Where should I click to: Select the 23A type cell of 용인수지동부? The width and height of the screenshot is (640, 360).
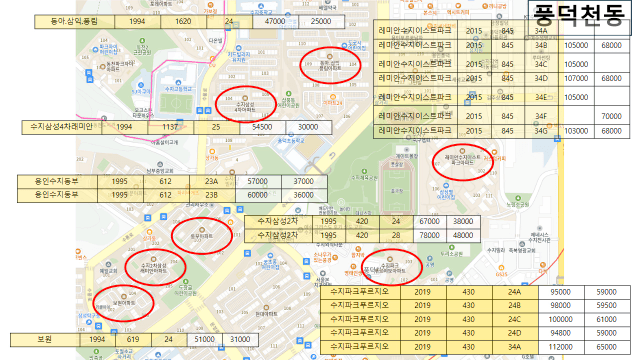211,182
